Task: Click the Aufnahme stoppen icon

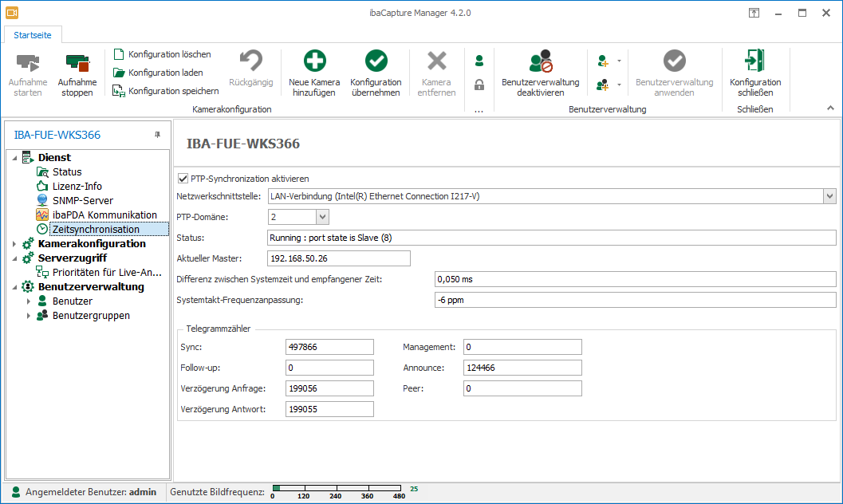Action: click(x=77, y=64)
